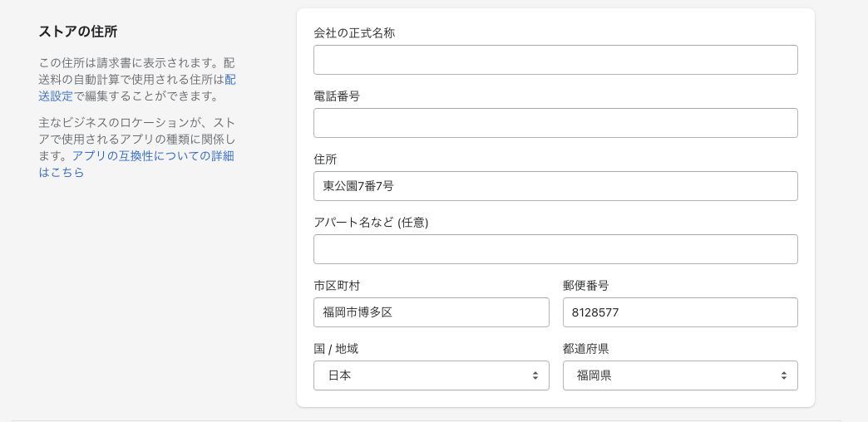868x422 pixels.
Task: Click the 市区町村 field showing 福岡市博多区
Action: coord(431,312)
